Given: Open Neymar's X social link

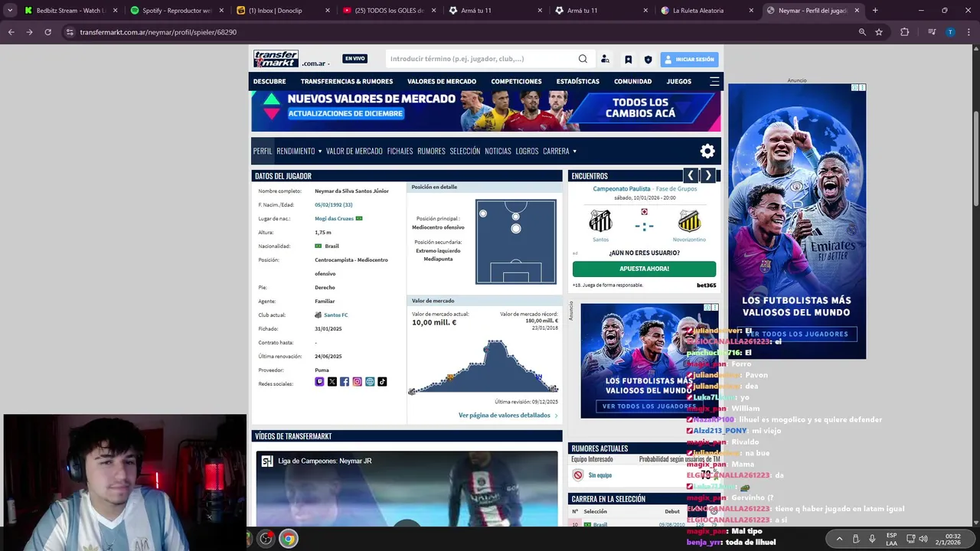Looking at the screenshot, I should 332,382.
